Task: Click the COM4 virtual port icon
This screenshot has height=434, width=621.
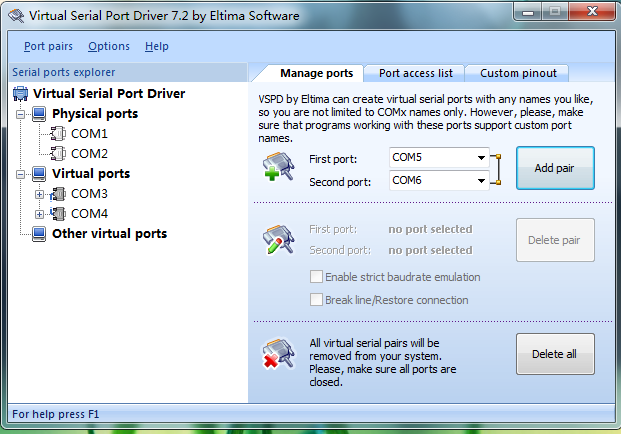Action: pos(58,213)
